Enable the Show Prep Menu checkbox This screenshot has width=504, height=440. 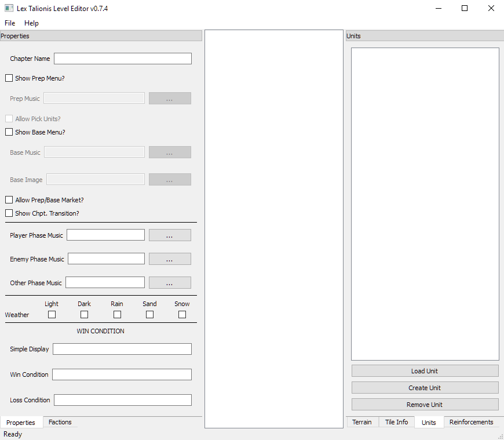(x=9, y=78)
